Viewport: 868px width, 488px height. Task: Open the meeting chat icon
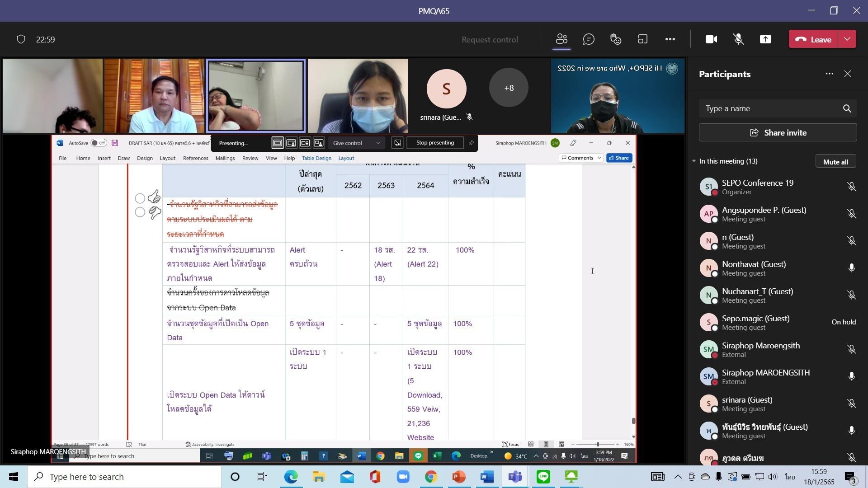tap(589, 39)
